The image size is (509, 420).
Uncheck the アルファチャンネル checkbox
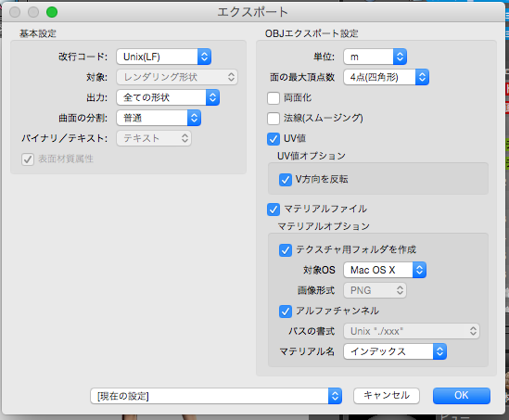coord(285,311)
